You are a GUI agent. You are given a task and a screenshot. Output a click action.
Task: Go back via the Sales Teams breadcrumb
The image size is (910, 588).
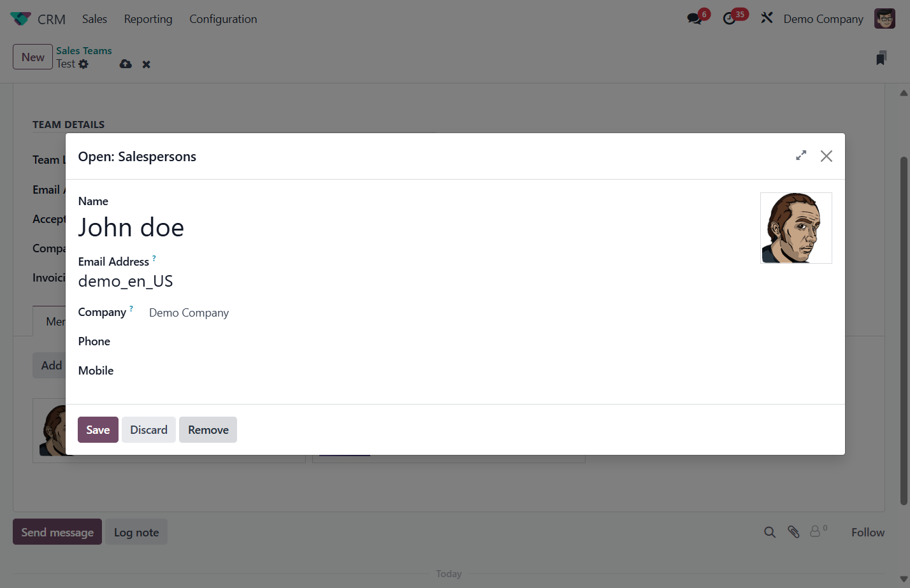click(84, 51)
